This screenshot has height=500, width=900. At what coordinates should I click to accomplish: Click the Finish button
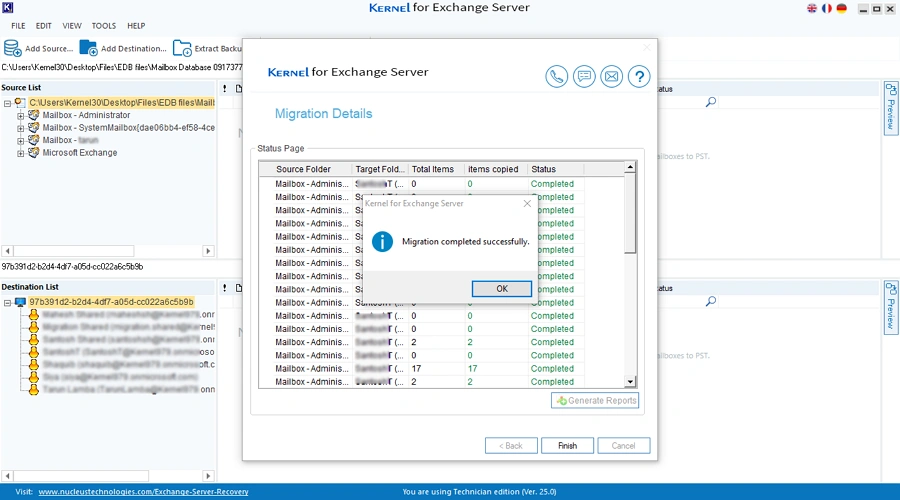click(x=567, y=446)
